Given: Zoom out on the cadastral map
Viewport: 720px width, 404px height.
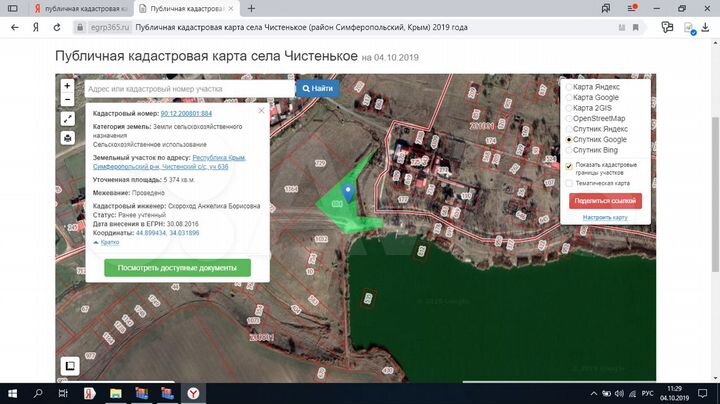Looking at the screenshot, I should point(67,99).
